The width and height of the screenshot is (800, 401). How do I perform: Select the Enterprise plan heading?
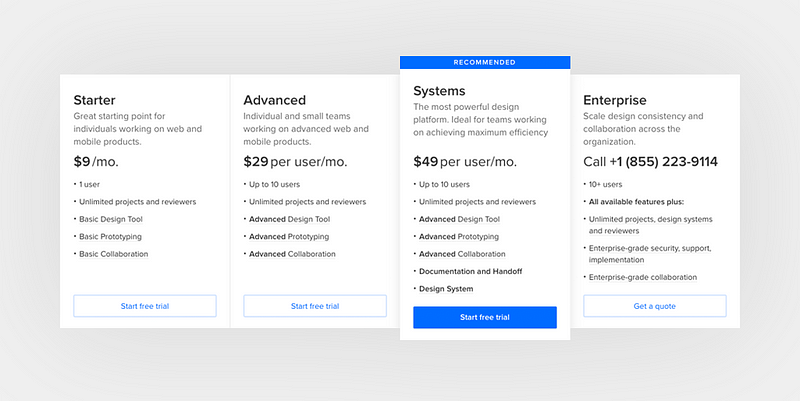(615, 101)
